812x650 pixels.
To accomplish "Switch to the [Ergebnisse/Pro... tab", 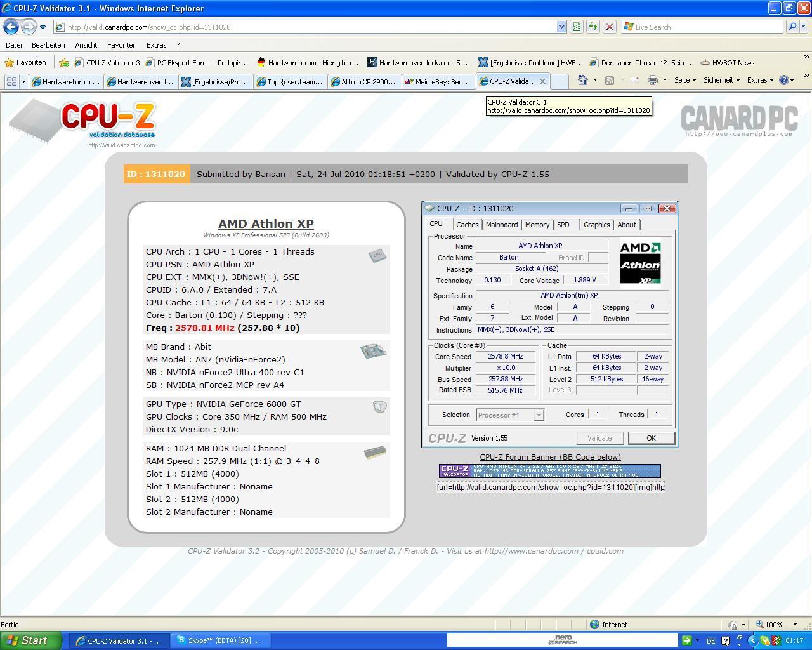I will [x=215, y=81].
